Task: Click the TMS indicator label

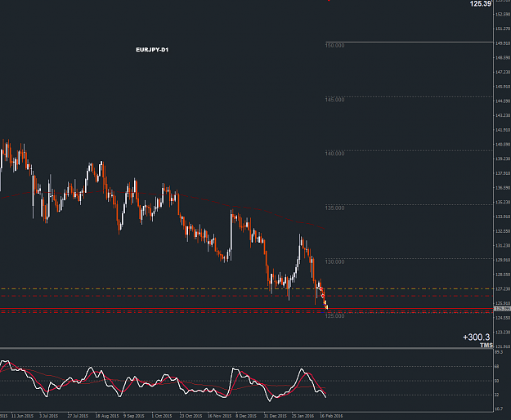Action: pyautogui.click(x=486, y=345)
